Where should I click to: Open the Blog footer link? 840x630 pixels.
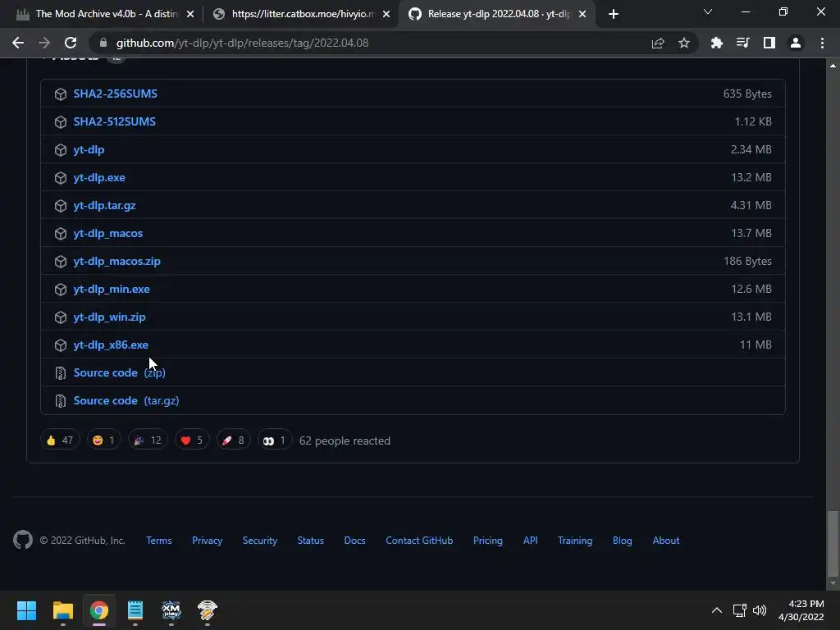[623, 541]
